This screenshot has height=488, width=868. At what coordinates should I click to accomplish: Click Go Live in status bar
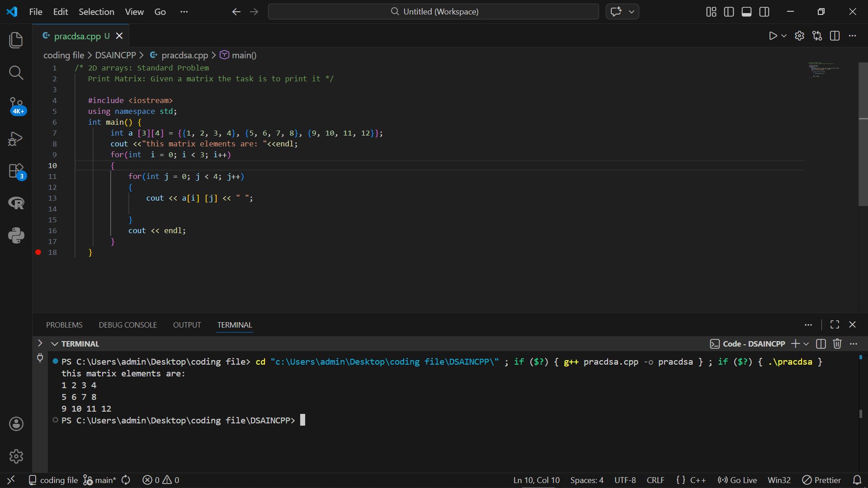click(x=737, y=480)
